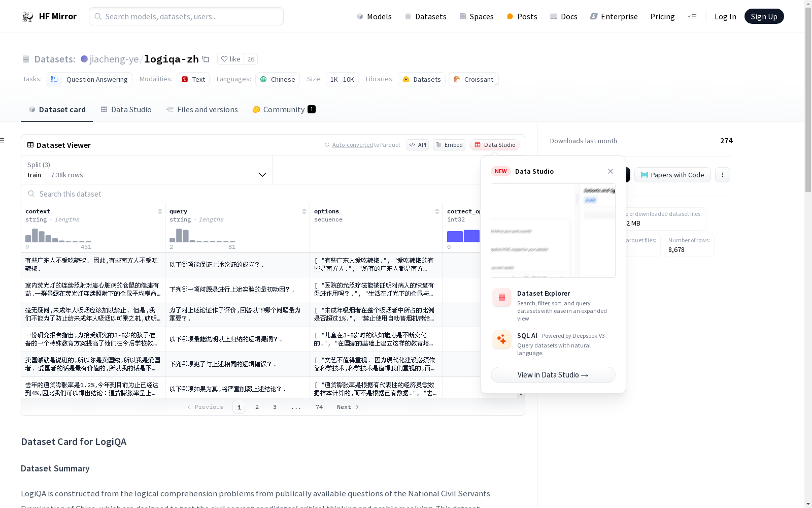Click the Sign Up button
Viewport: 812px width, 508px height.
764,16
